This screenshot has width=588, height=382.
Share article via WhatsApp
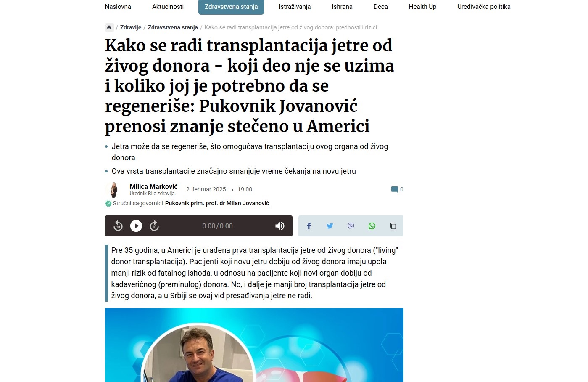tap(372, 226)
